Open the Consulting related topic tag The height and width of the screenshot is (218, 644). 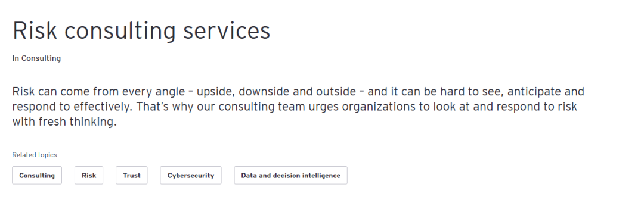37,175
